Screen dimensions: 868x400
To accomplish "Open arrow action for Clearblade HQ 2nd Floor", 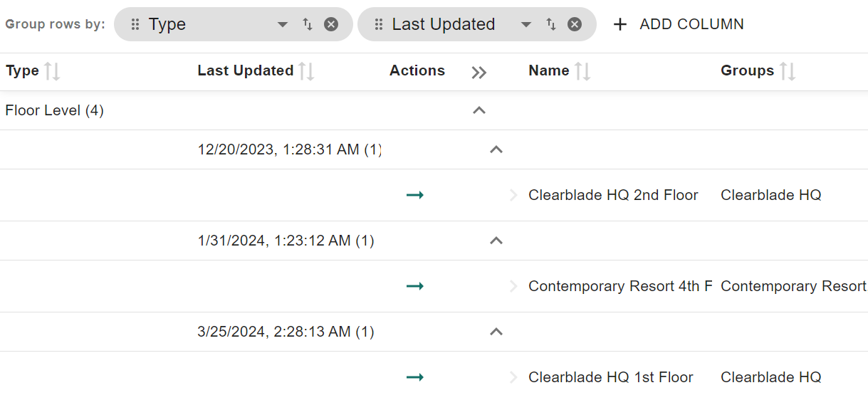I will tap(415, 195).
